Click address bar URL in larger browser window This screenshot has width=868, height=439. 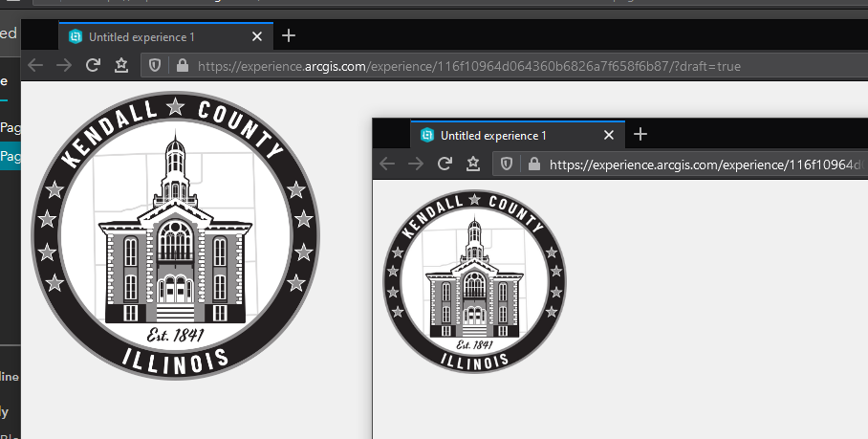[x=468, y=66]
